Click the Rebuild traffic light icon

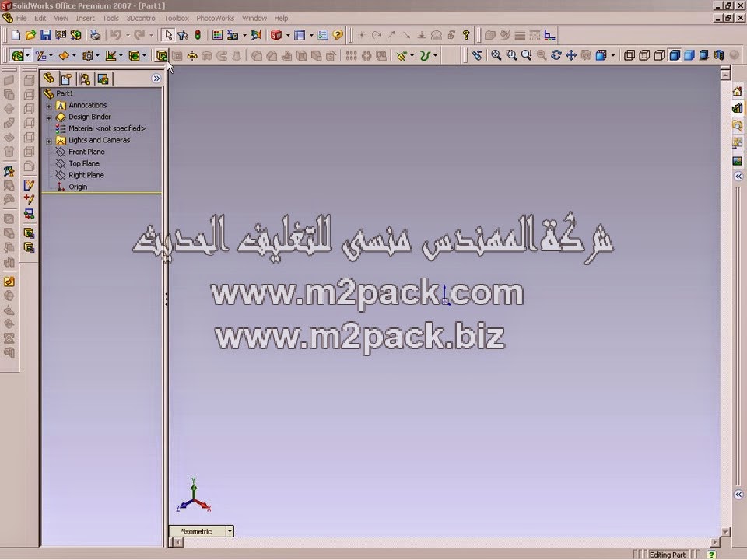pyautogui.click(x=198, y=35)
